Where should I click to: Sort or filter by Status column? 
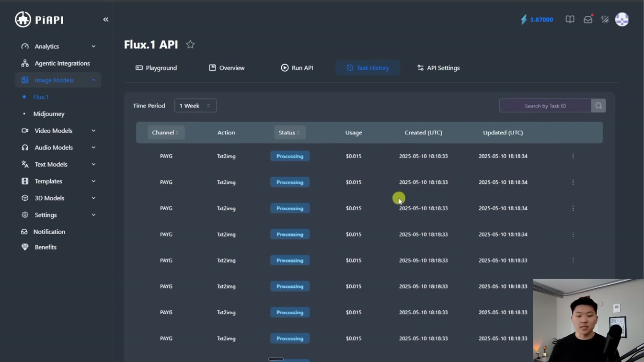(x=289, y=133)
